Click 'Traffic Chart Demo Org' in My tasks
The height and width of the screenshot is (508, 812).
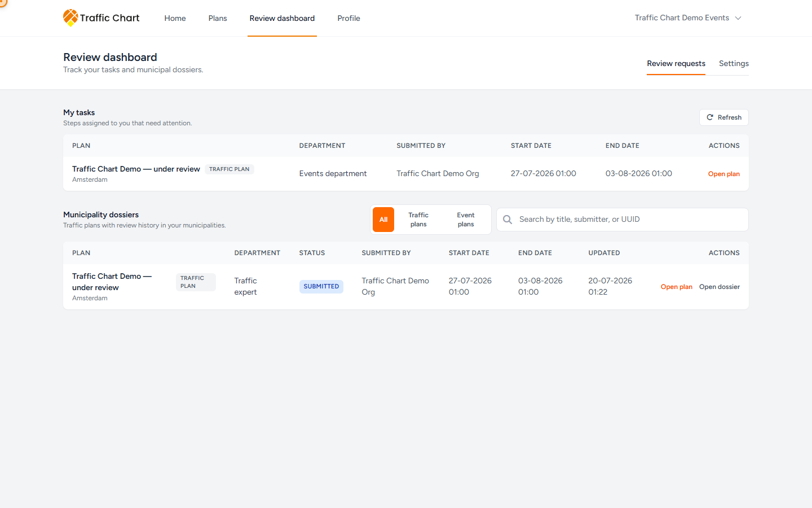click(x=438, y=174)
